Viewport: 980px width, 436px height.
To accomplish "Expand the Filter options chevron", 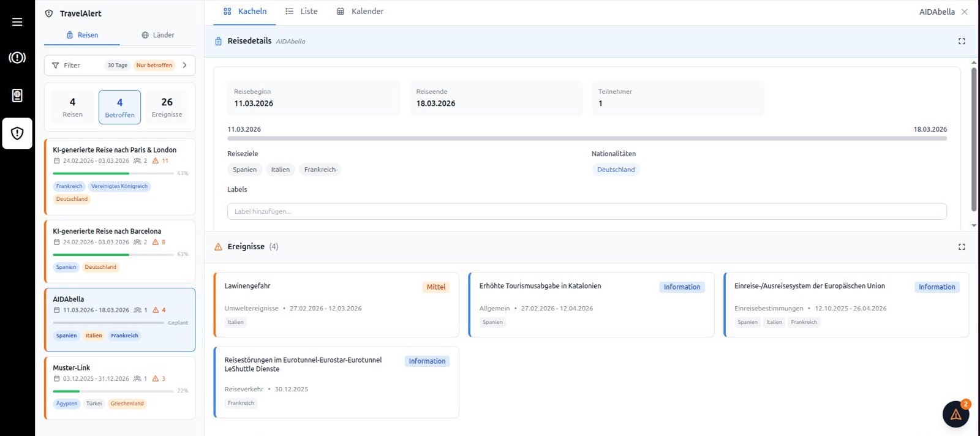I will pyautogui.click(x=184, y=66).
